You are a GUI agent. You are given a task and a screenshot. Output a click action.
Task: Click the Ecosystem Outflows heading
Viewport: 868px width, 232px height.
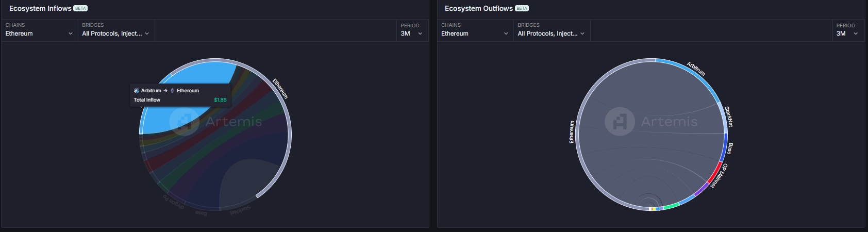coord(479,8)
